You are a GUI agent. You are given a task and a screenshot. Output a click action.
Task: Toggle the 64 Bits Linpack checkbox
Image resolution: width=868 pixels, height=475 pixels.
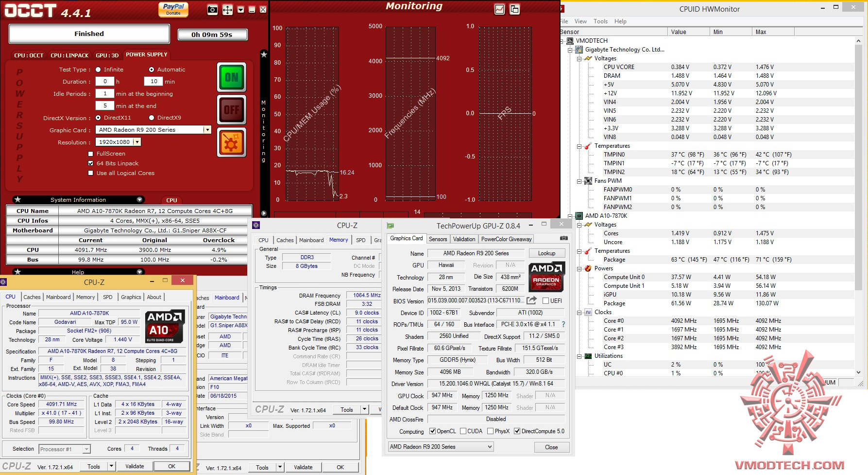pos(90,163)
